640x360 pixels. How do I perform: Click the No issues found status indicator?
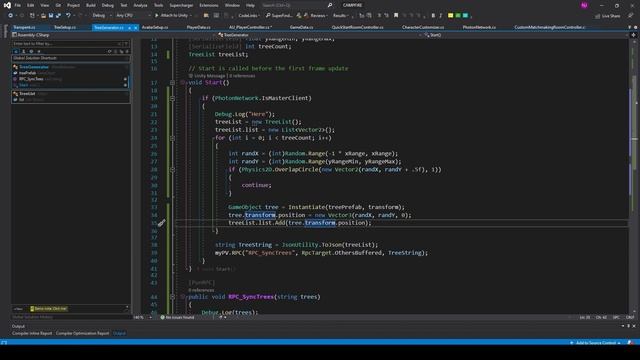click(178, 317)
